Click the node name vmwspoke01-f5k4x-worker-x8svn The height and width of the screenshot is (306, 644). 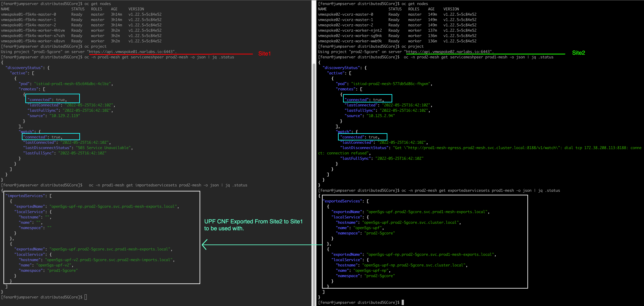pyautogui.click(x=33, y=41)
